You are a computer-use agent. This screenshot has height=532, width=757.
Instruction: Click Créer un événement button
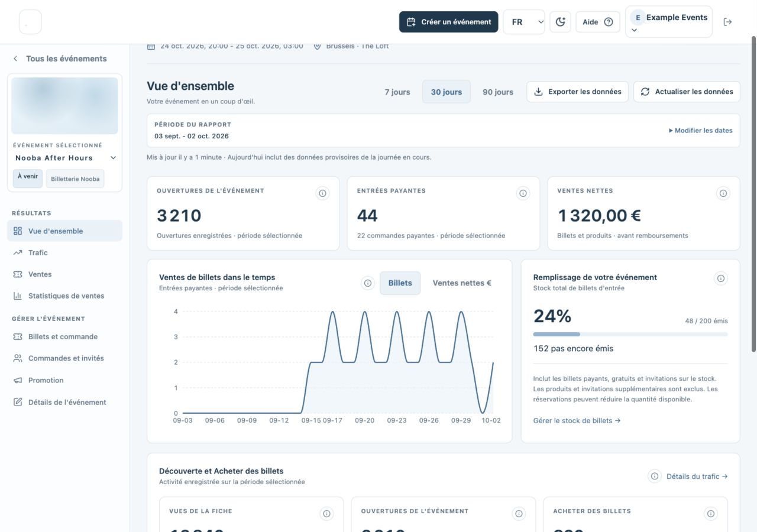pos(449,22)
